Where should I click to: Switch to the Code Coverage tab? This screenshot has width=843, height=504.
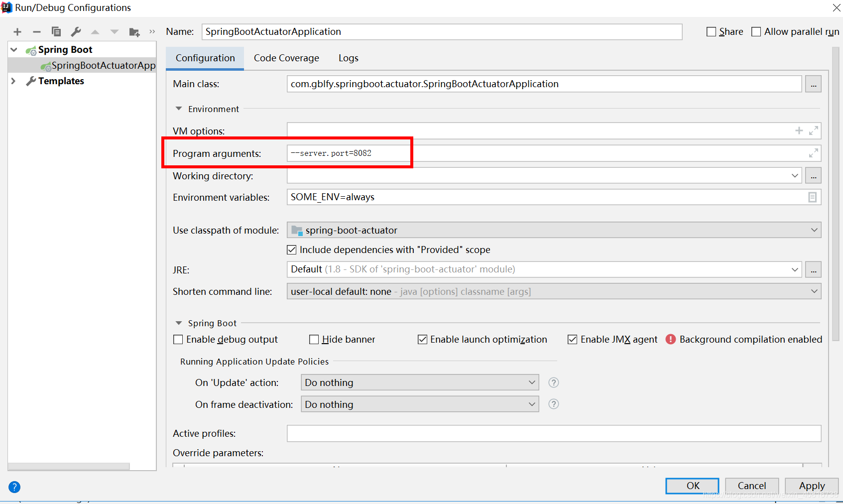[x=286, y=58]
